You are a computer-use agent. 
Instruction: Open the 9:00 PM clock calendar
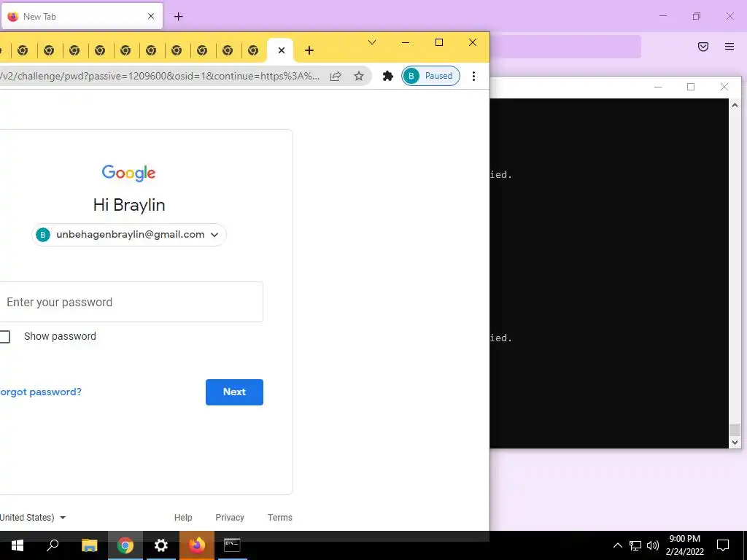click(x=684, y=545)
